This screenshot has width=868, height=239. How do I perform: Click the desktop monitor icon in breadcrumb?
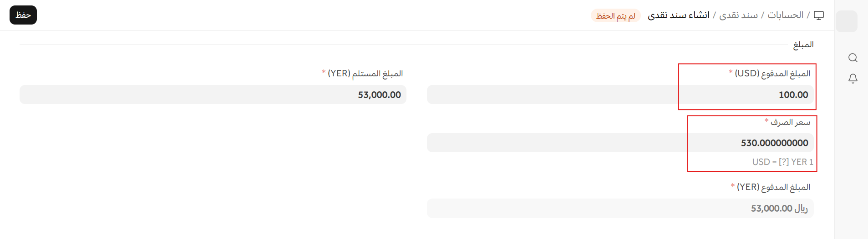click(819, 15)
